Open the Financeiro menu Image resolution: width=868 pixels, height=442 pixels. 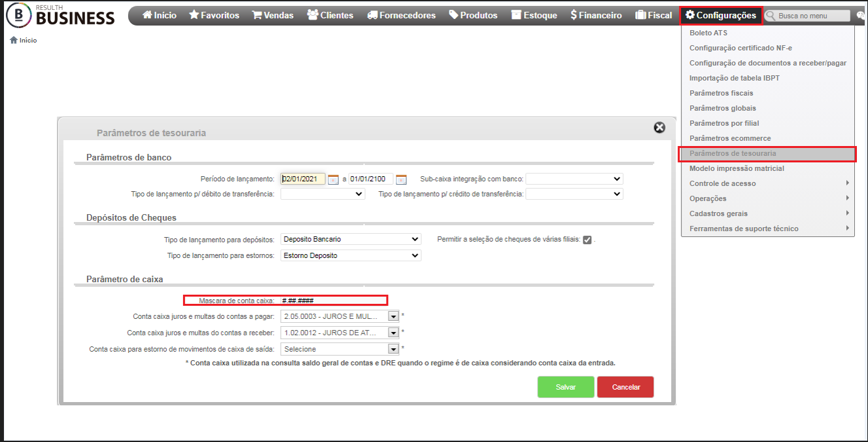tap(596, 15)
